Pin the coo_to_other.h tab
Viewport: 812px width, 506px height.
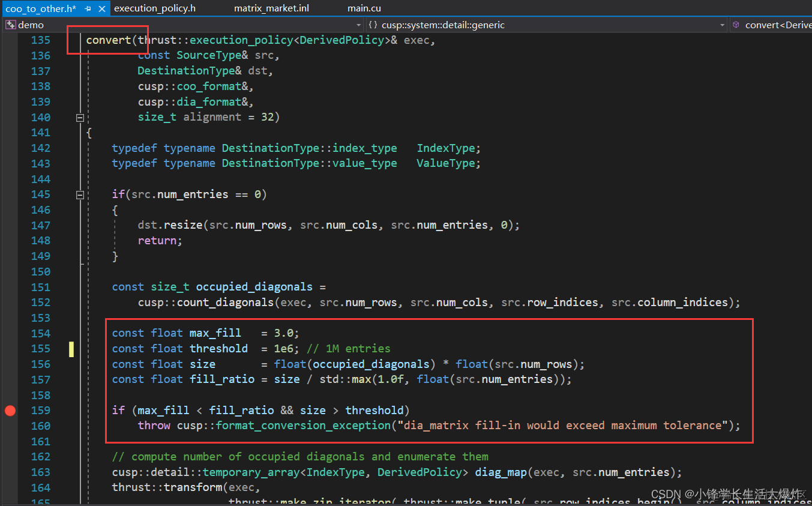[x=88, y=8]
